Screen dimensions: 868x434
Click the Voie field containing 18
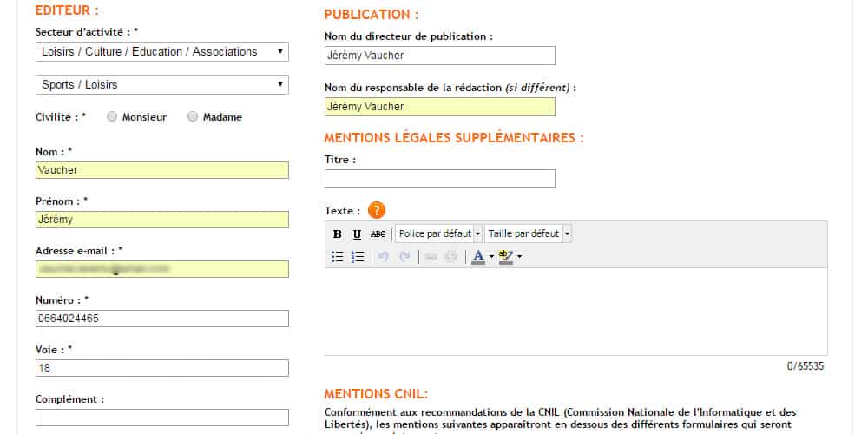pos(162,368)
